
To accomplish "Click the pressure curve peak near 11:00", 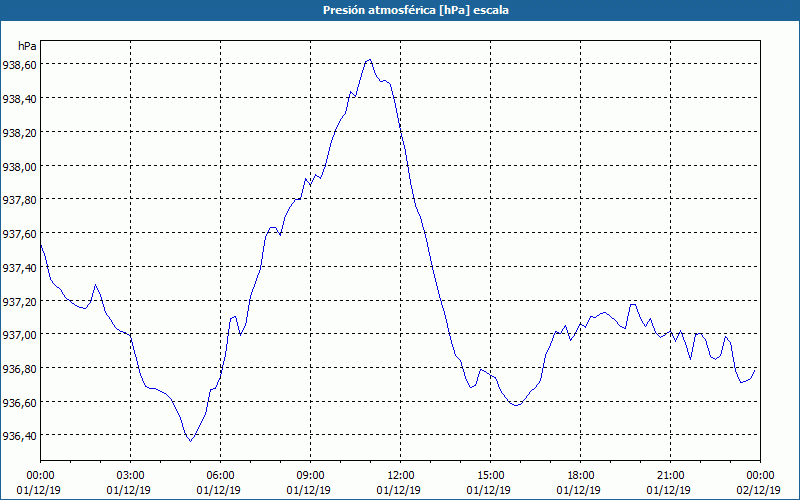I will click(370, 60).
